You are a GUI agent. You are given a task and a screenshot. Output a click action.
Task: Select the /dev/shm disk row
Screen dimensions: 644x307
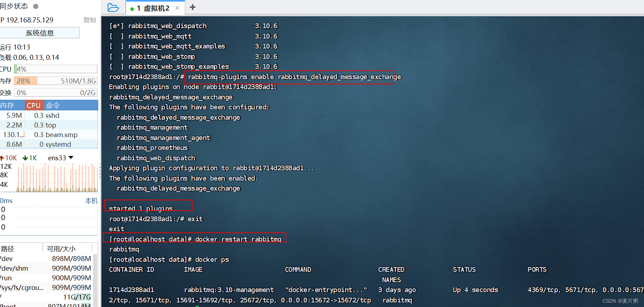click(x=46, y=268)
